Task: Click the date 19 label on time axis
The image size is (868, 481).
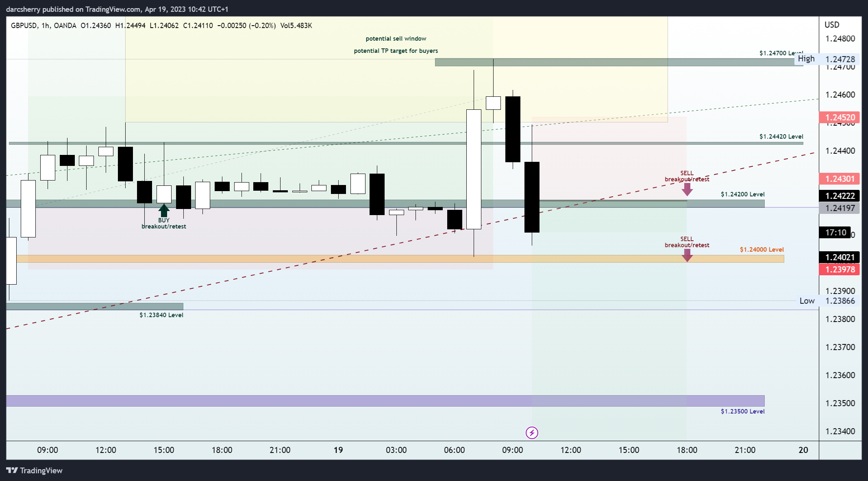Action: click(338, 450)
